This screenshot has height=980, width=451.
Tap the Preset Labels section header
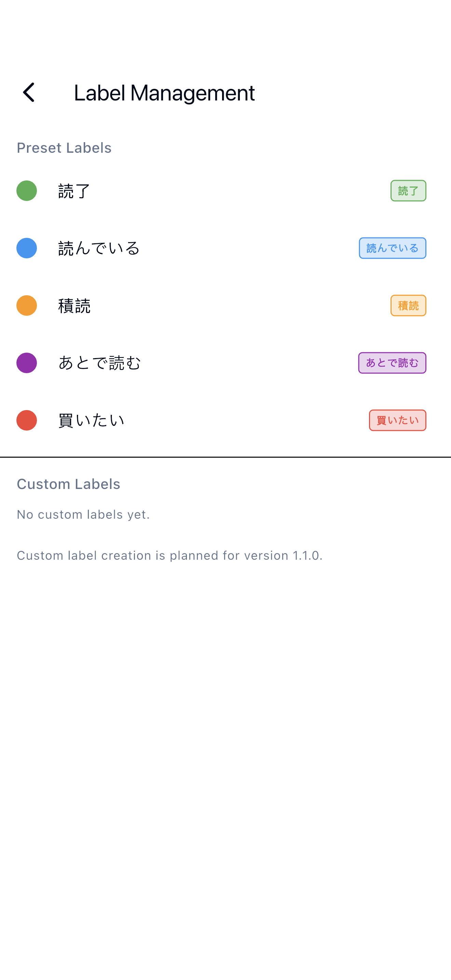point(64,148)
